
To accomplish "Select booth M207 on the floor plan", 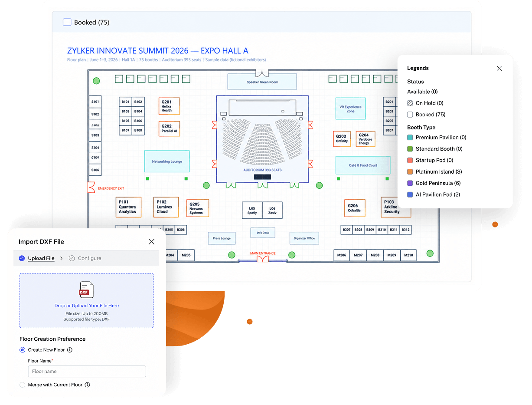I will coord(359,255).
